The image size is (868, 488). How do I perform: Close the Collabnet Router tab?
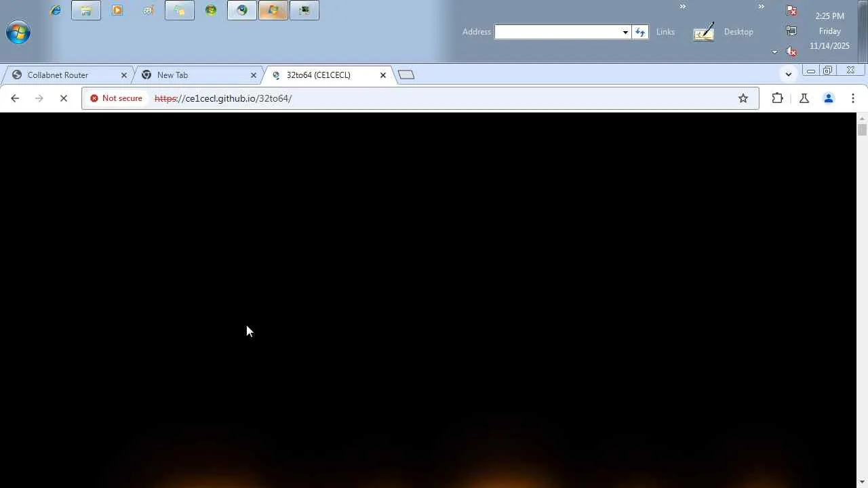click(x=124, y=75)
